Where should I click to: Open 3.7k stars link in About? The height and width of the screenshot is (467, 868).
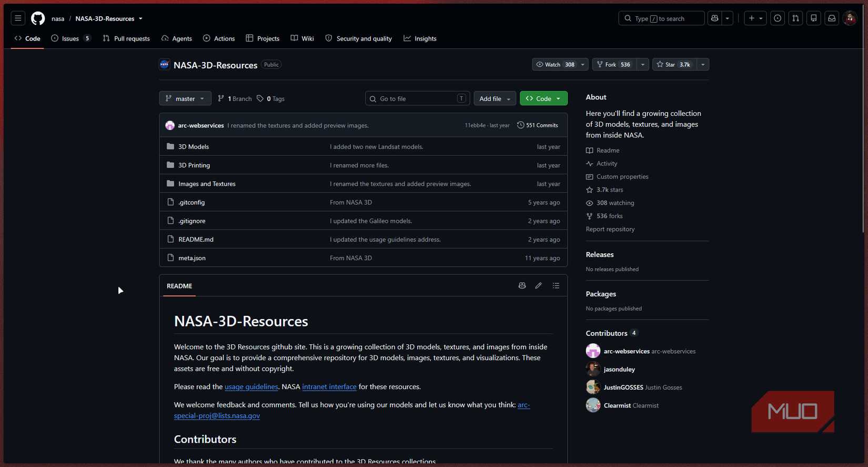coord(605,190)
